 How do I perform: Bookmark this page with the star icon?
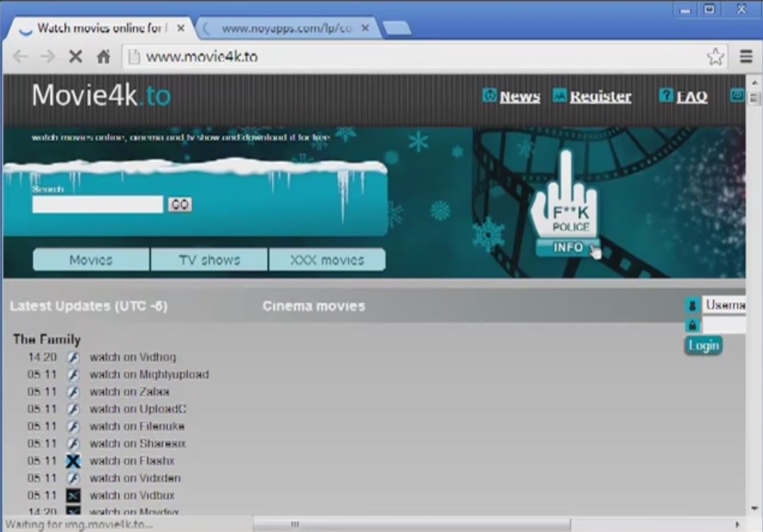pyautogui.click(x=715, y=57)
